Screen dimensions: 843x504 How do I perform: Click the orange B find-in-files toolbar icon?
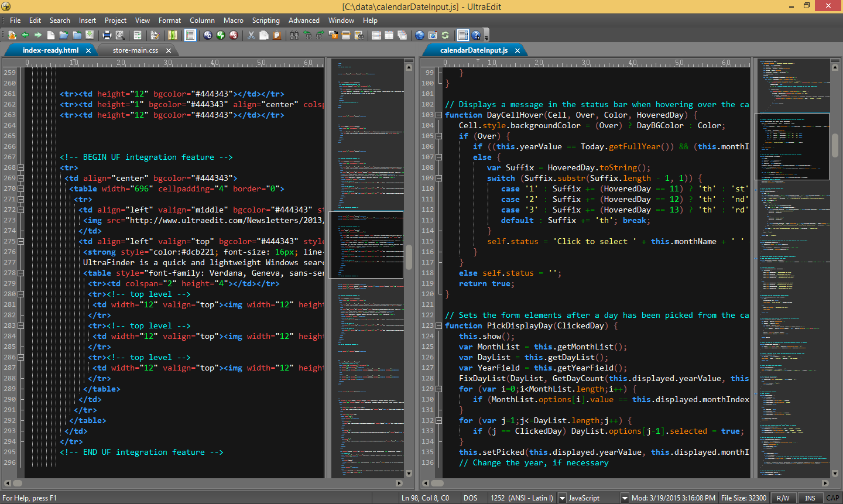click(333, 35)
